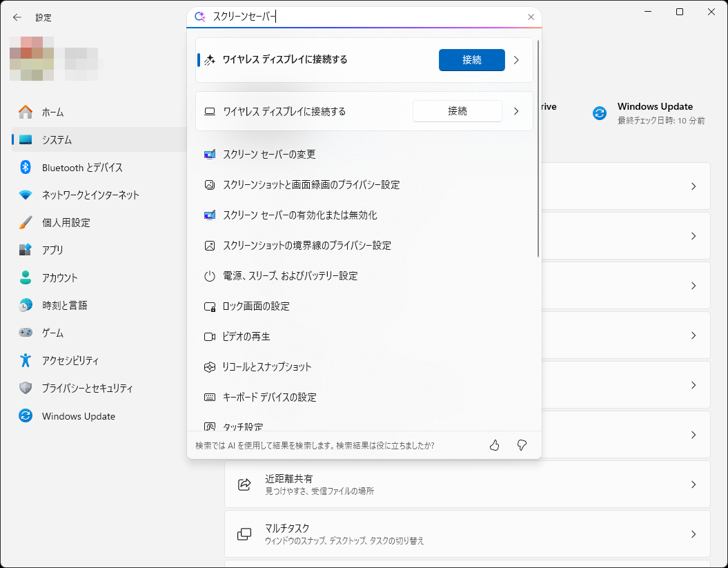Click the AI search icon in the search box
728x568 pixels.
201,17
